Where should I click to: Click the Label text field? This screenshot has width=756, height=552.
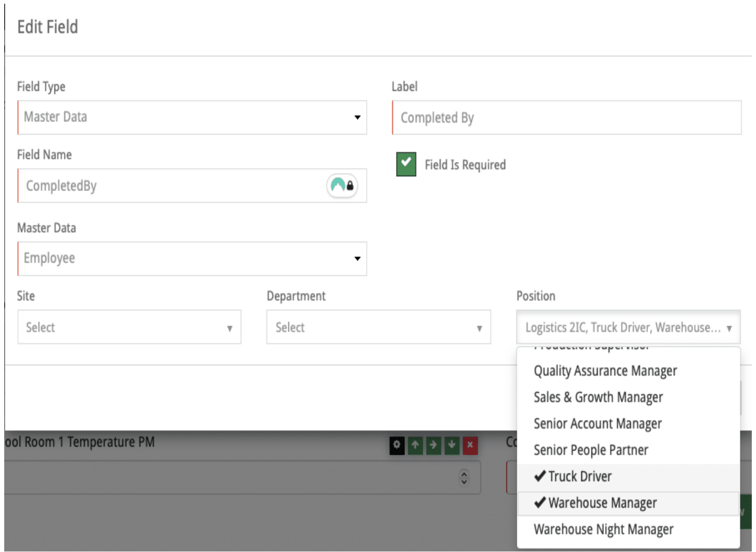click(566, 118)
